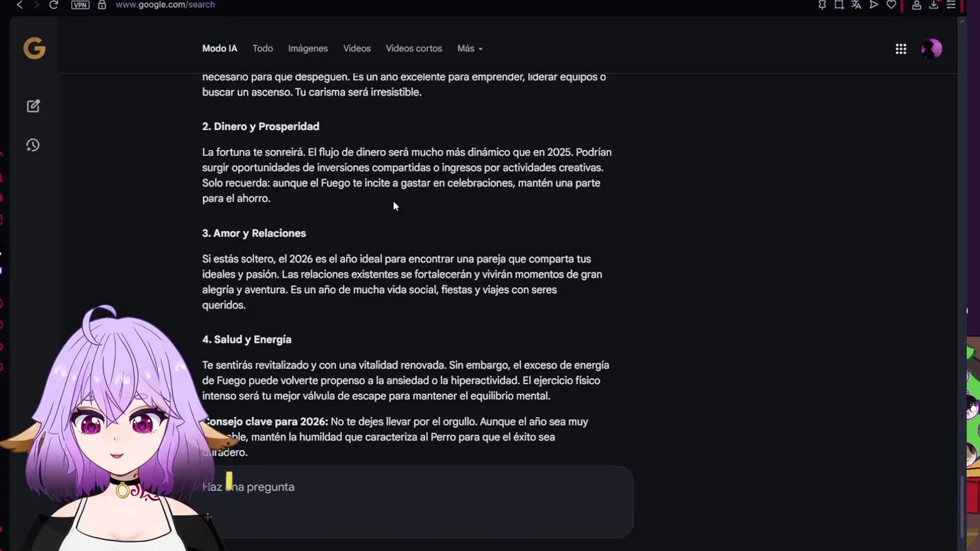The height and width of the screenshot is (551, 980).
Task: Open AI Mode history
Action: point(33,145)
